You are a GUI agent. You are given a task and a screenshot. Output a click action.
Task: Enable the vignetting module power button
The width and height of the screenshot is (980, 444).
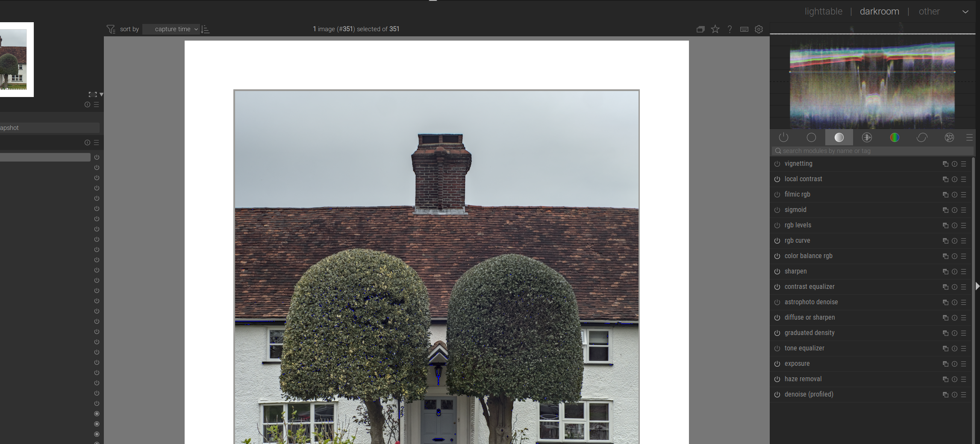click(777, 164)
